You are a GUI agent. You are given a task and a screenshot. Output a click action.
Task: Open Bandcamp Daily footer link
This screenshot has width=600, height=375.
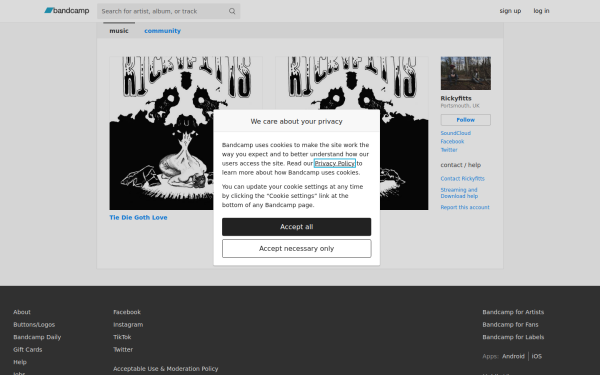[x=37, y=337]
